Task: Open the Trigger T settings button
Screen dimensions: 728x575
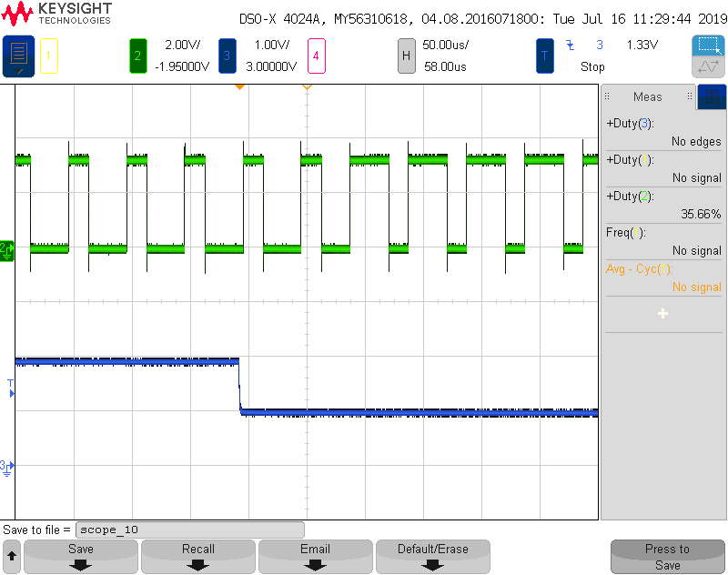Action: (544, 55)
